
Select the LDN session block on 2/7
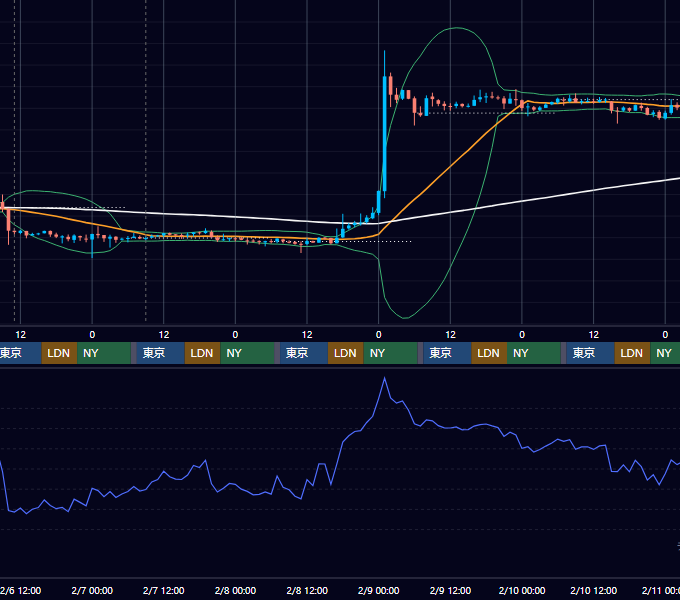pos(203,353)
